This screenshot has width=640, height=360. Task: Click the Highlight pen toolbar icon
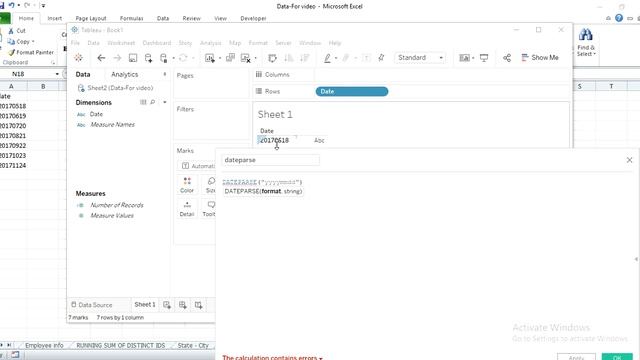[x=327, y=58]
